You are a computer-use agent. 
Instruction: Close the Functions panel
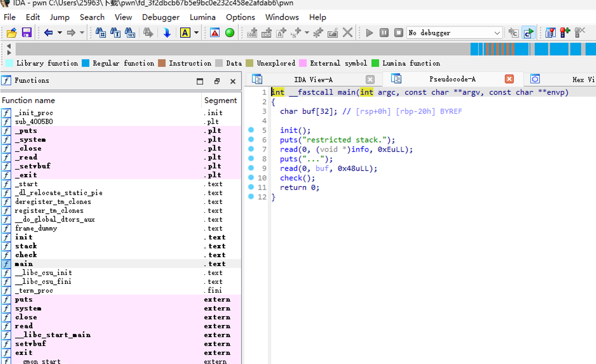click(x=233, y=81)
